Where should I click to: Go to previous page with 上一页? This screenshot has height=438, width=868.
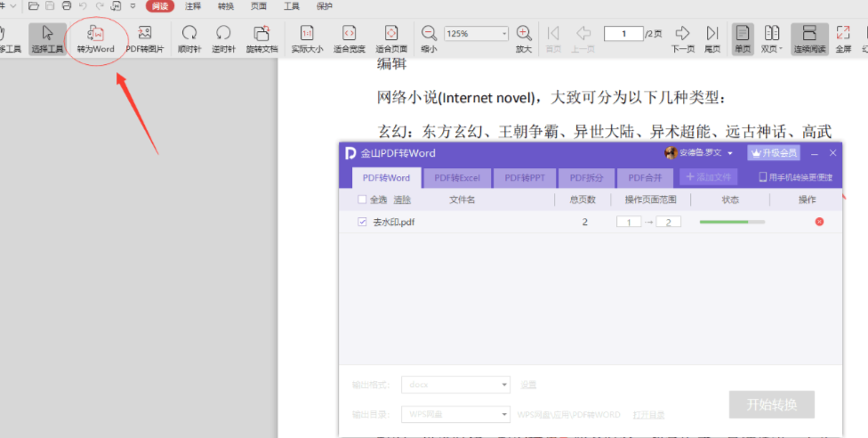[583, 39]
